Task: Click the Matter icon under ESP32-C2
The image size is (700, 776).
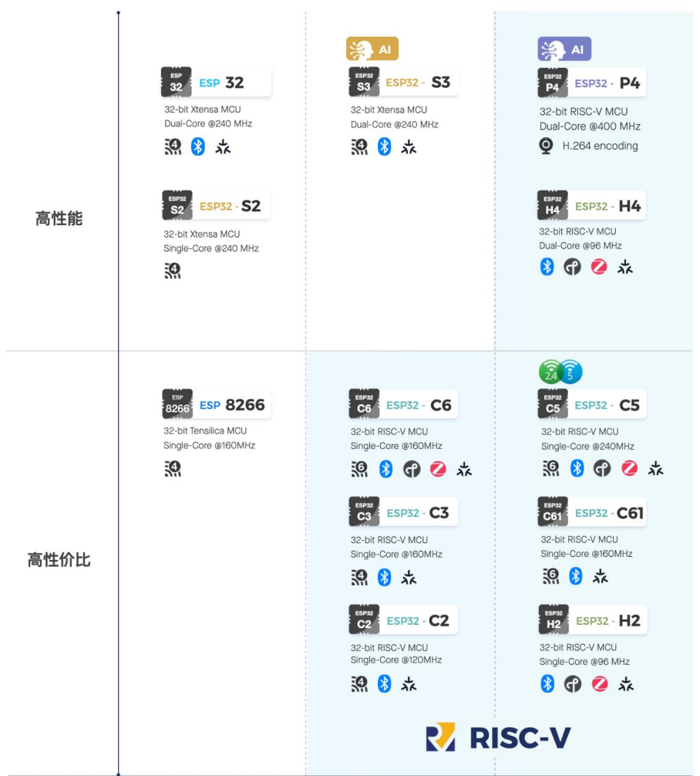Action: click(x=409, y=684)
